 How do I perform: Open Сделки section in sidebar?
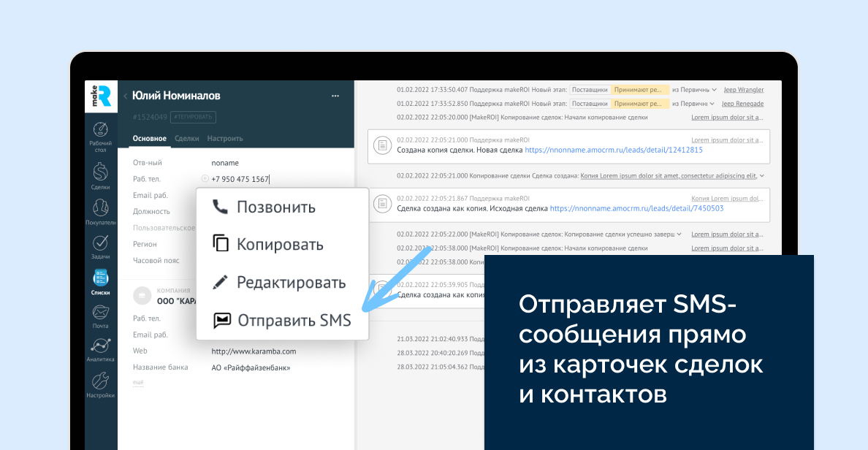click(100, 176)
